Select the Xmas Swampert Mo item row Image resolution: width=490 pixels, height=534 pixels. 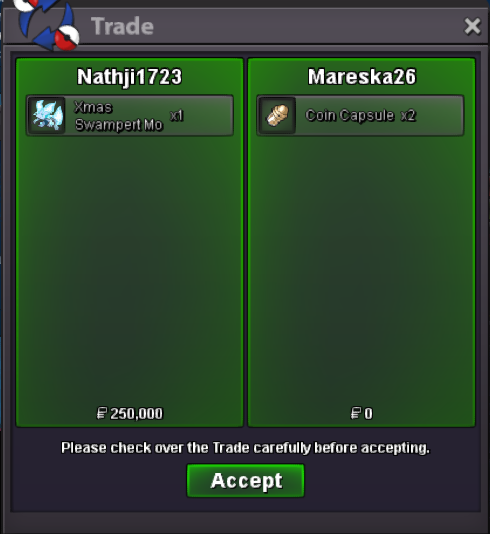click(130, 115)
